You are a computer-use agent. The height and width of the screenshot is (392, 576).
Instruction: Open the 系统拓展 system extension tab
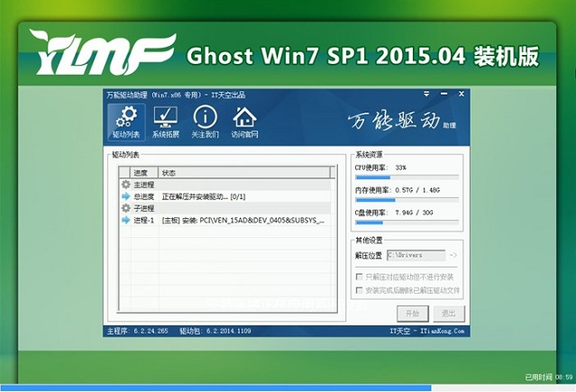pos(166,122)
